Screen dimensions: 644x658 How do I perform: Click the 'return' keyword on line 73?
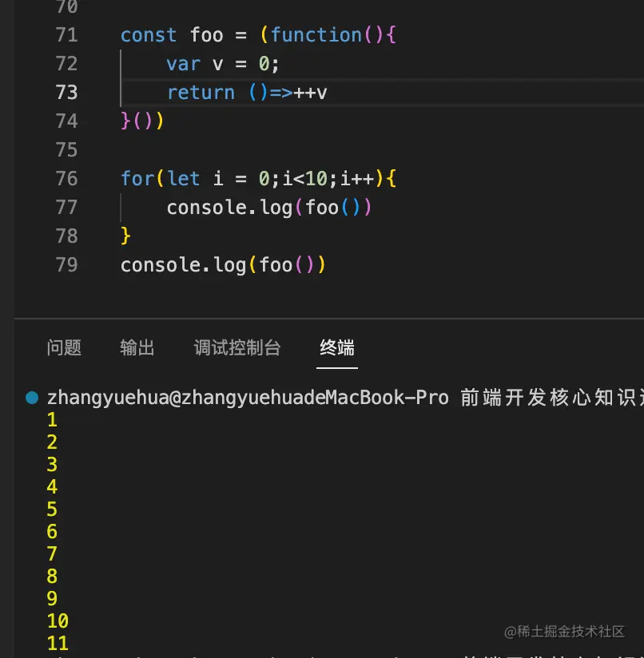201,93
